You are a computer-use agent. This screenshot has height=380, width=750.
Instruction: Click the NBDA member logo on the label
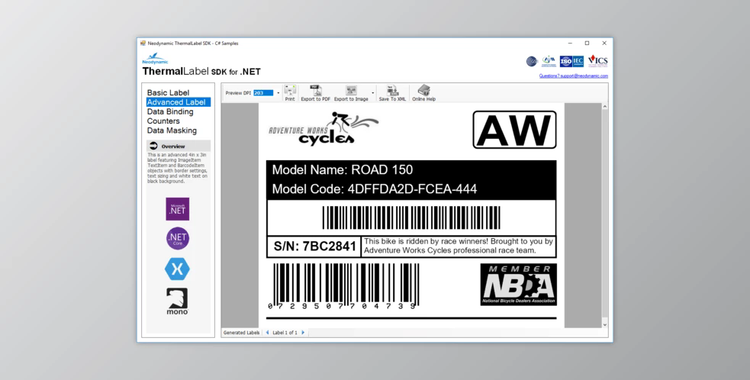[x=518, y=284]
